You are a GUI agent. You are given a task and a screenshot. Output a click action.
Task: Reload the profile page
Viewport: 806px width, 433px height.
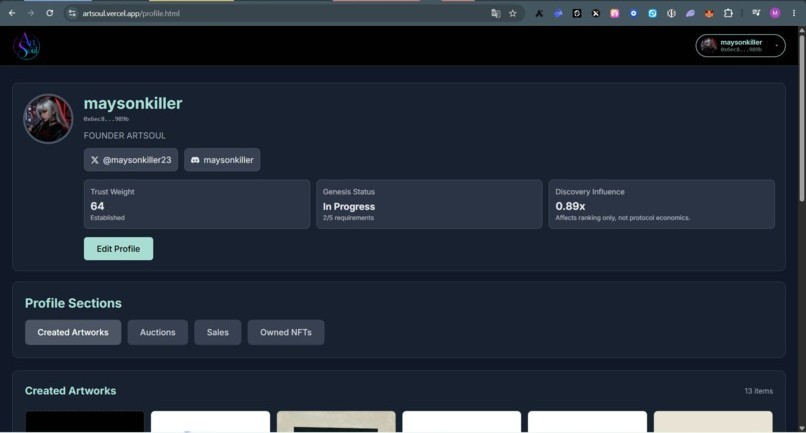tap(49, 13)
